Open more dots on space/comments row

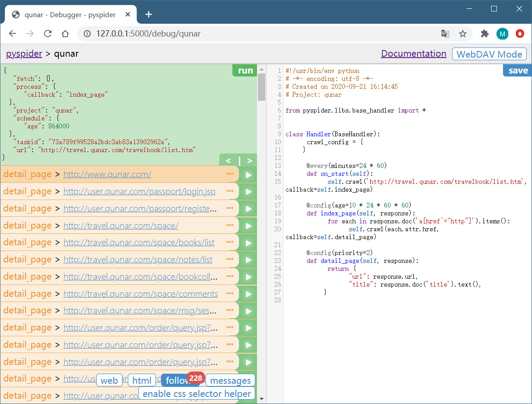[x=230, y=294]
